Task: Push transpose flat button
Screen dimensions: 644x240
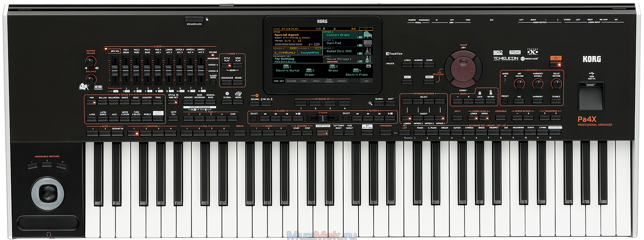Action: (545, 118)
